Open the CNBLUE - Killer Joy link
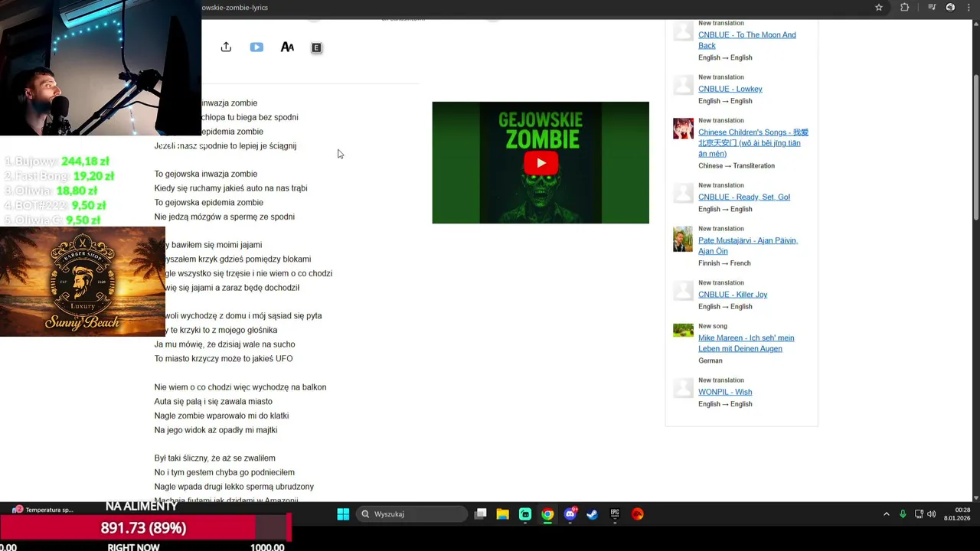The image size is (980, 551). click(x=732, y=295)
